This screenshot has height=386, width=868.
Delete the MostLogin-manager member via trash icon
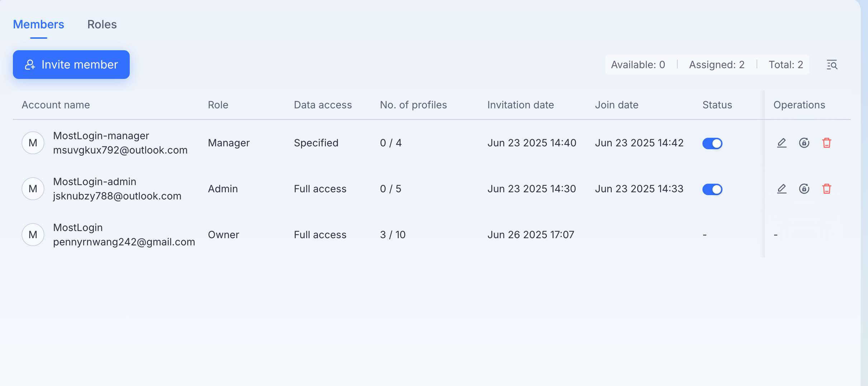tap(827, 143)
